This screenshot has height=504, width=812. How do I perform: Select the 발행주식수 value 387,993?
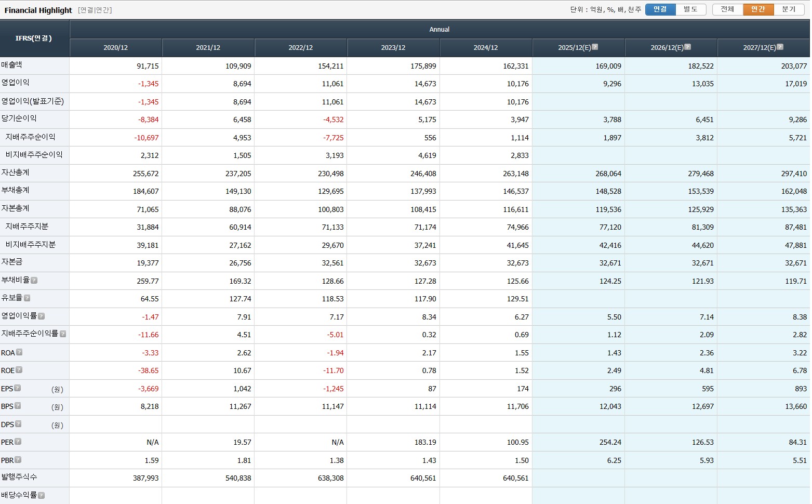point(146,478)
